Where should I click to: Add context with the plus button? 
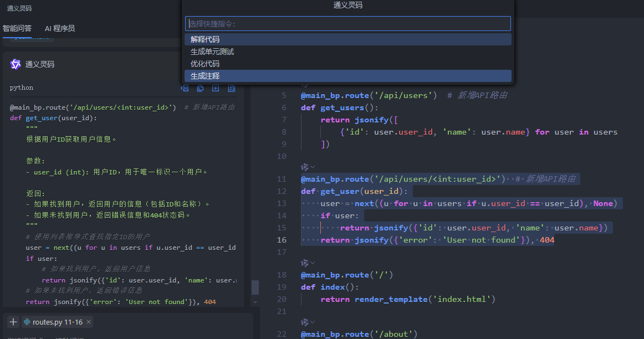click(x=13, y=322)
